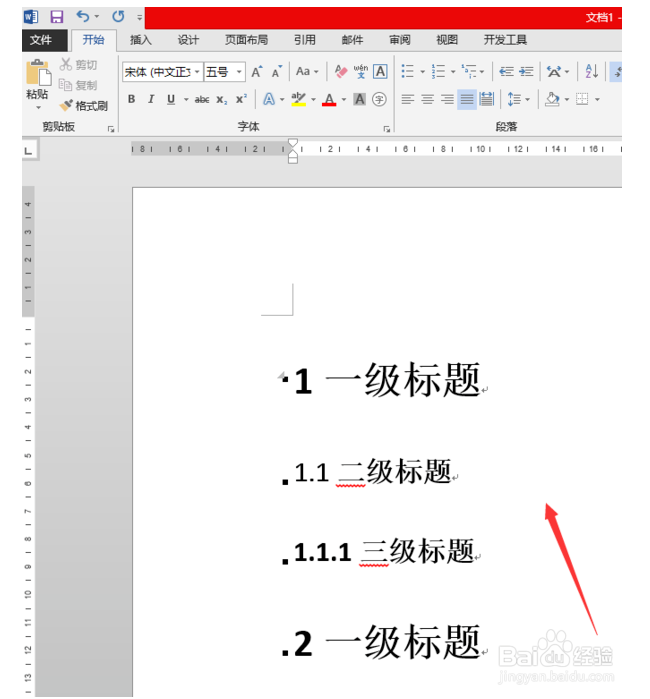
Task: Redo the last action
Action: [x=118, y=16]
